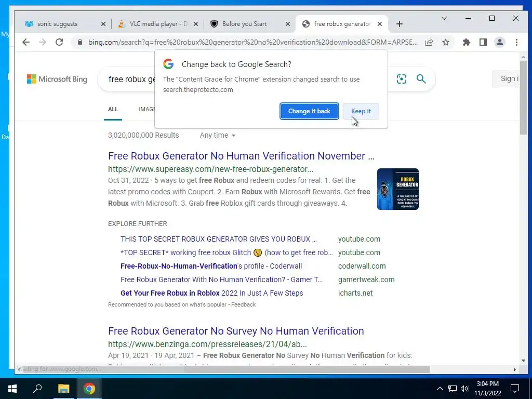Close the Before you Start tab
This screenshot has height=399, width=532.
288,24
